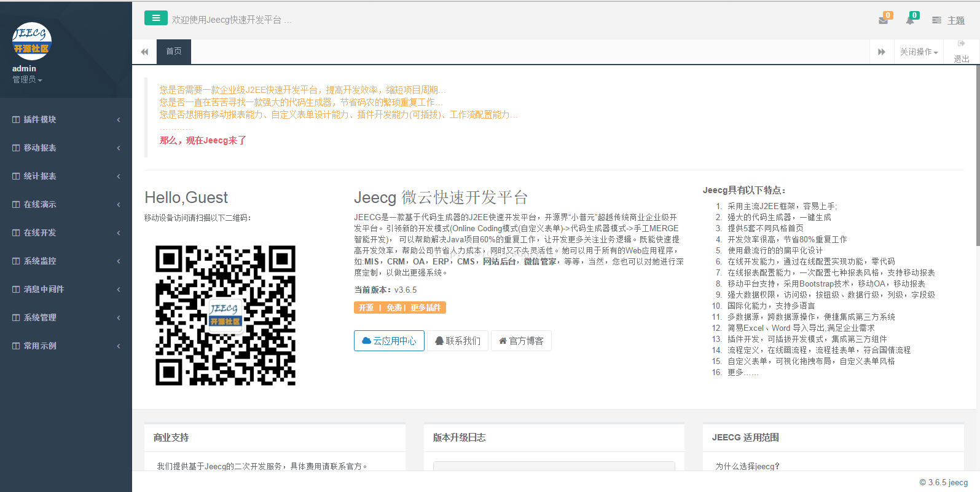Click the 当前版本: v3.6.5 text
The width and height of the screenshot is (980, 492).
(385, 290)
